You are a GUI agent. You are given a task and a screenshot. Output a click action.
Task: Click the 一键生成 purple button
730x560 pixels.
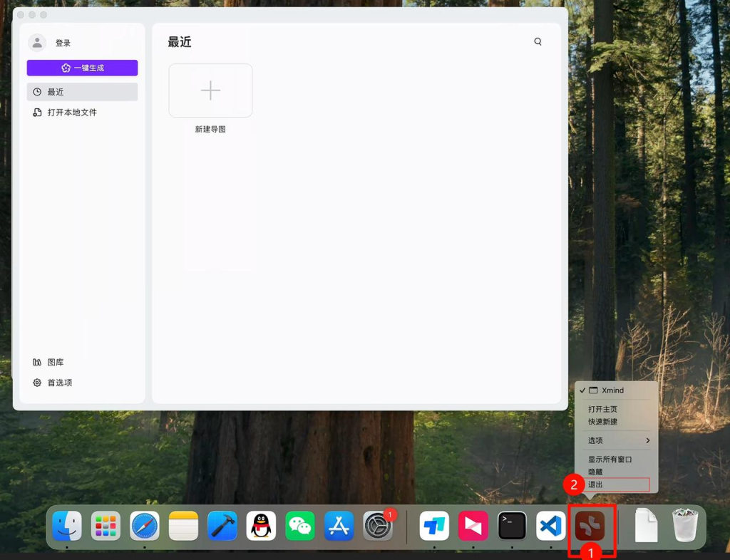[82, 68]
